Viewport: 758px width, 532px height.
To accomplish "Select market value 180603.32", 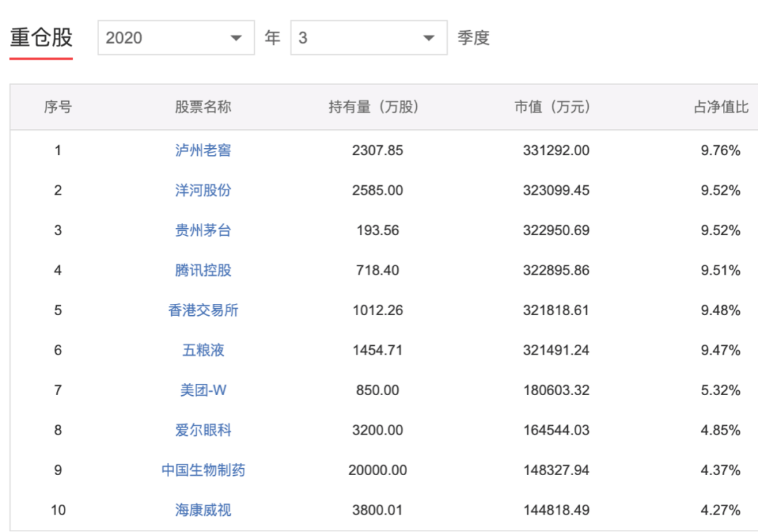I will [x=557, y=390].
